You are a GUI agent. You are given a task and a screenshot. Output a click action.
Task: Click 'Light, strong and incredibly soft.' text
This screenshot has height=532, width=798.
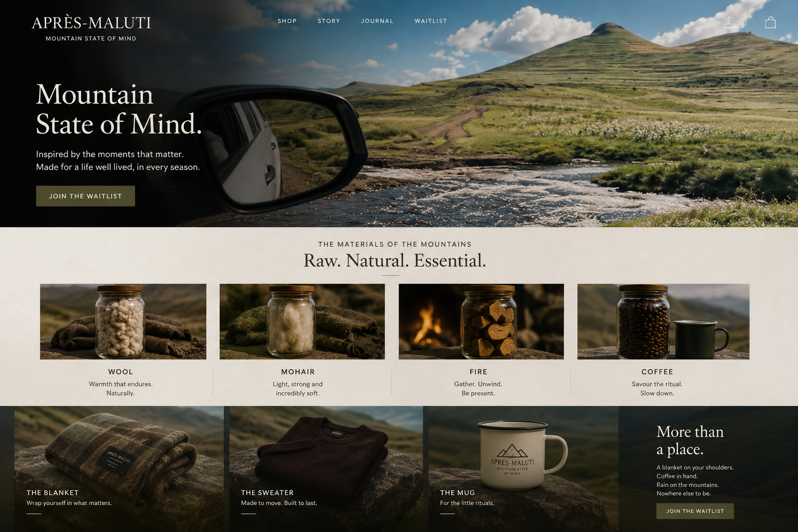click(x=298, y=389)
